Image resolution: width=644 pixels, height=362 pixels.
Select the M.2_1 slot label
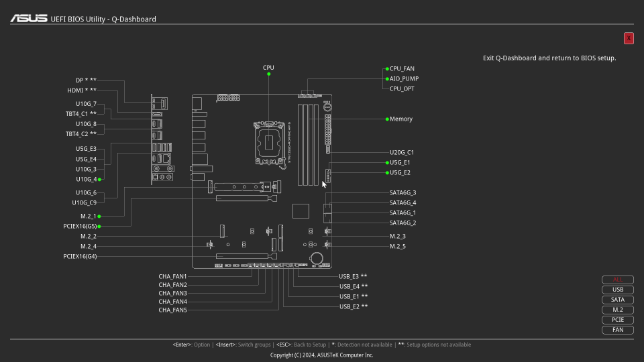pos(89,217)
